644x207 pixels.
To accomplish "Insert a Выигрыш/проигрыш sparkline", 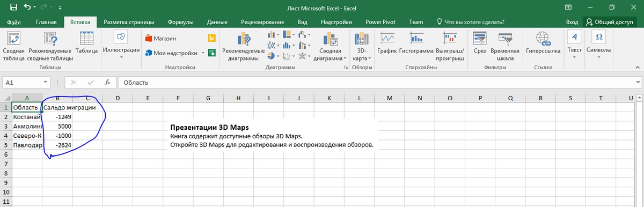I will pos(450,46).
